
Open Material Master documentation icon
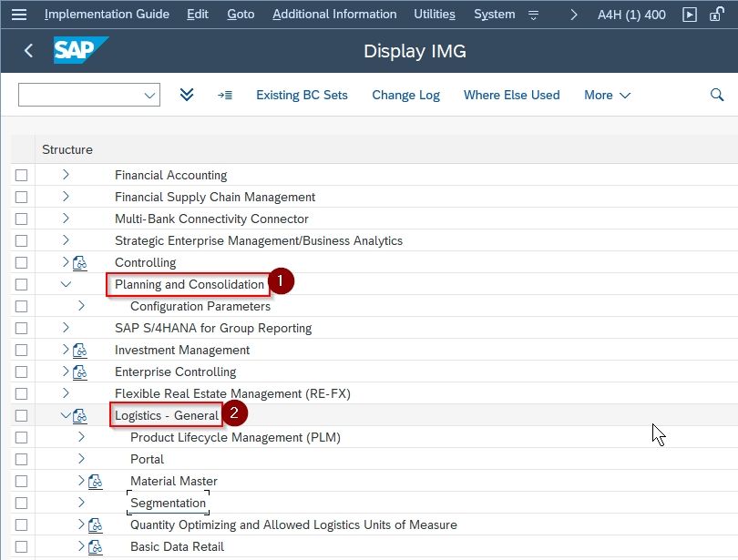pyautogui.click(x=96, y=482)
